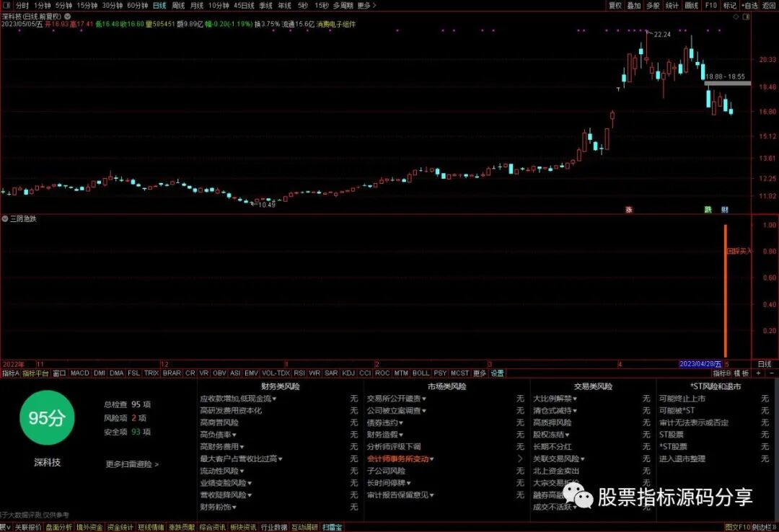This screenshot has height=532, width=779.
Task: Open 更多 indicators in the indicator bar
Action: coord(480,373)
